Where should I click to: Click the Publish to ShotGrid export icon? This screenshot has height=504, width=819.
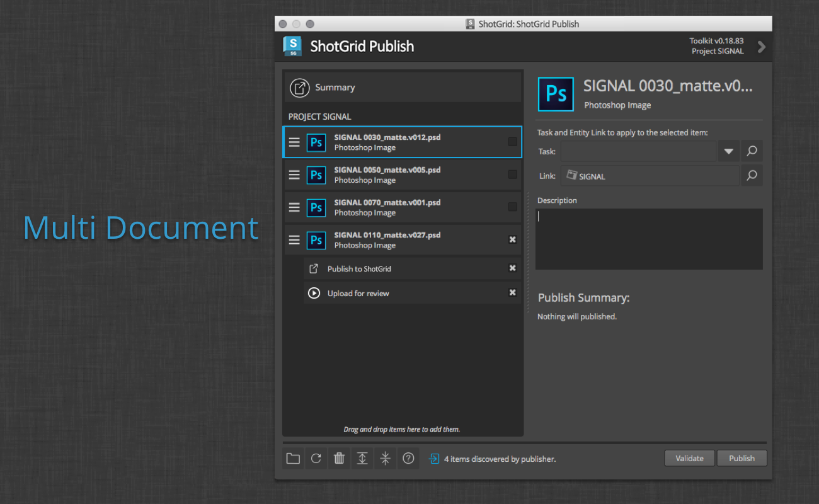coord(314,268)
